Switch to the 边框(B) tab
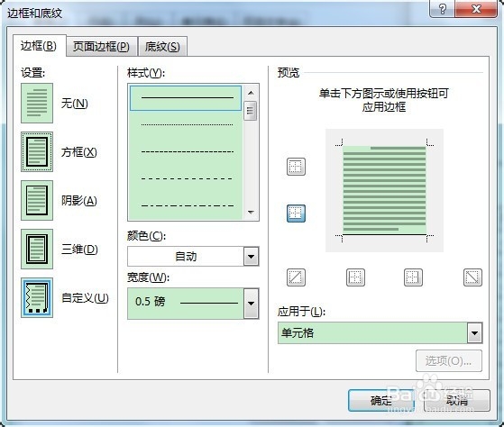Screen dimensions: 504x427 point(39,46)
